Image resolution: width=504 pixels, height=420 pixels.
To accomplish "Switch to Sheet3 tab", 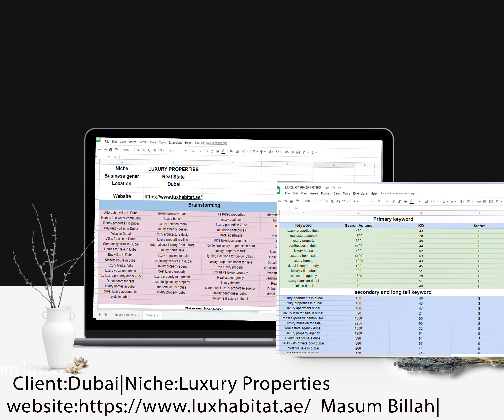I will [150, 315].
